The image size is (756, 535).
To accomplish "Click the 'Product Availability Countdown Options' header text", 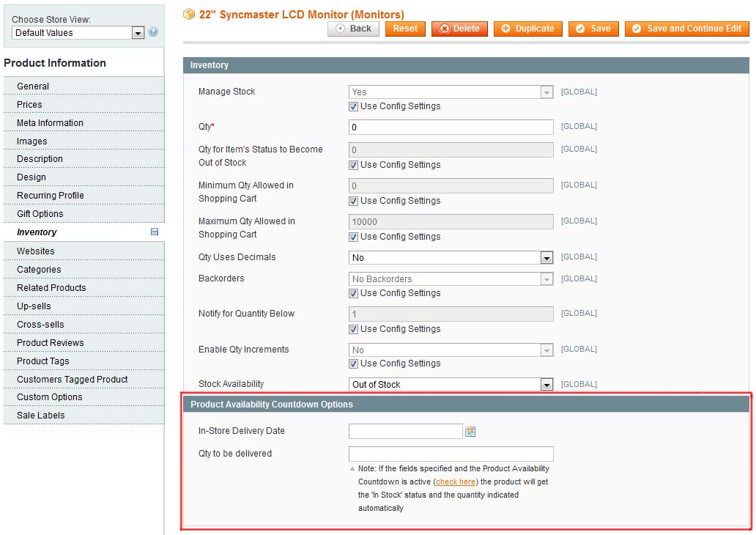I will click(x=272, y=405).
